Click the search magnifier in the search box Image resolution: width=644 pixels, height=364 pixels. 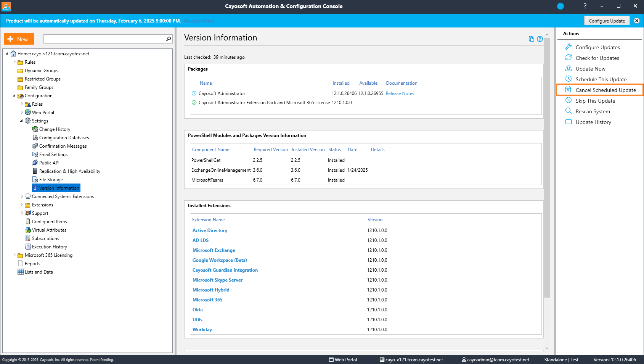click(x=169, y=39)
